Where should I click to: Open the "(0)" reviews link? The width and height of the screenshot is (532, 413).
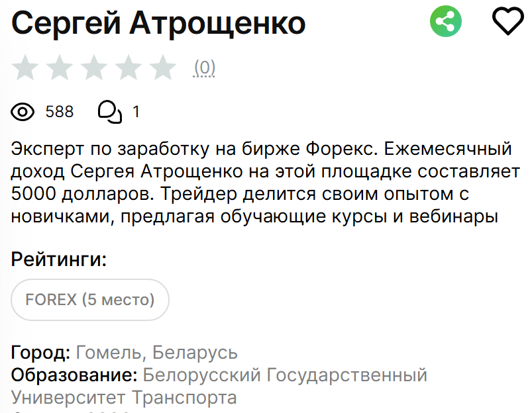coord(206,67)
